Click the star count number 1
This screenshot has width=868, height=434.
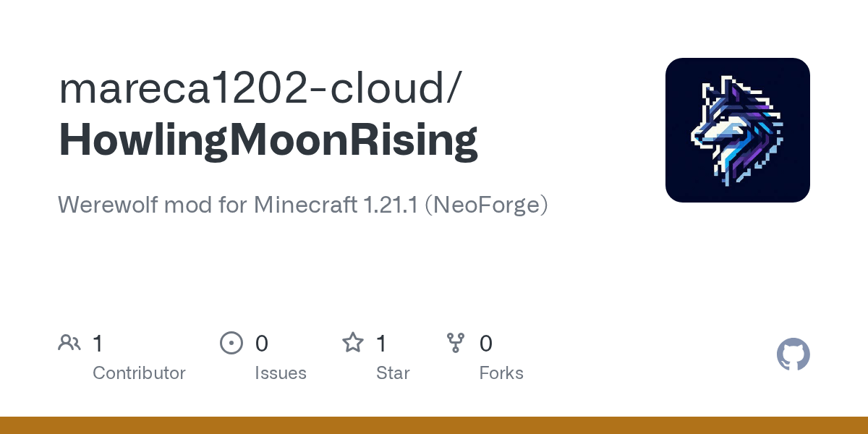(382, 344)
